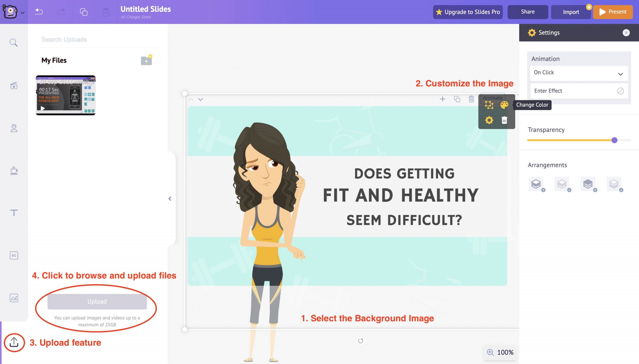
Task: Click the slide order up chevron arrow
Action: pyautogui.click(x=191, y=99)
